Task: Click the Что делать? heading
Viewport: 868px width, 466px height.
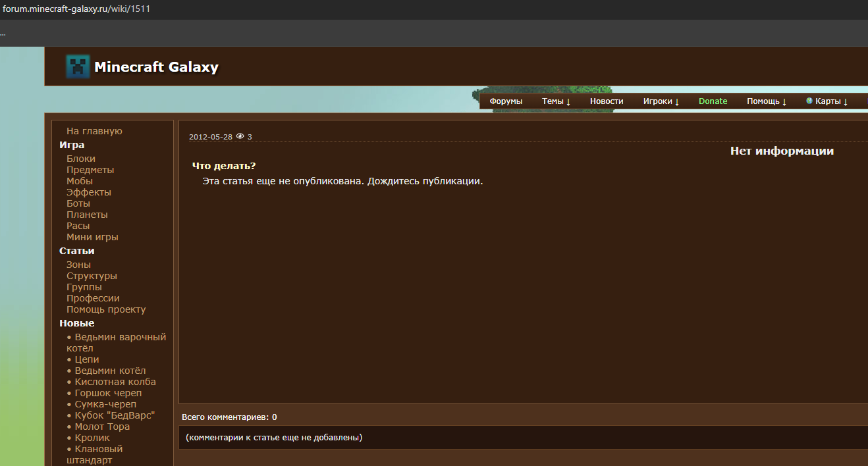Action: [x=224, y=166]
